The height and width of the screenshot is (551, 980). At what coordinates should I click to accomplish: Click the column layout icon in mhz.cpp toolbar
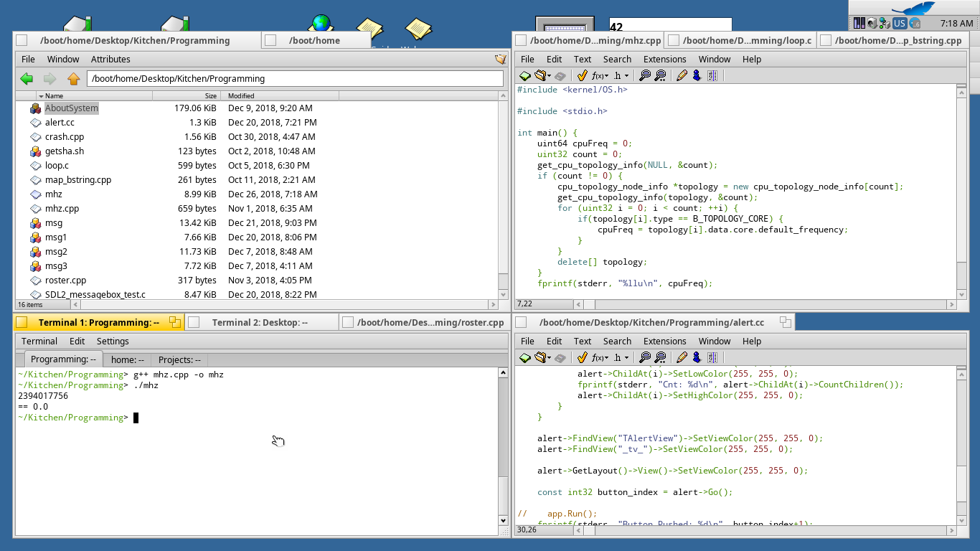coord(712,75)
